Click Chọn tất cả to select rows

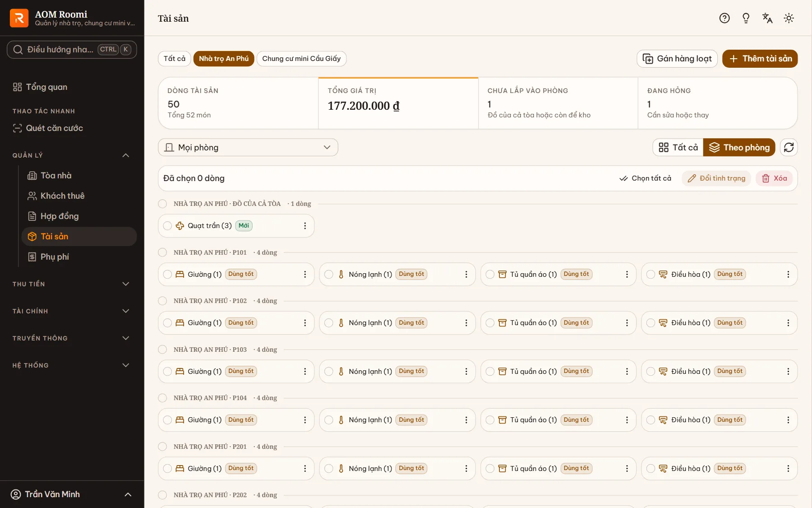click(646, 178)
